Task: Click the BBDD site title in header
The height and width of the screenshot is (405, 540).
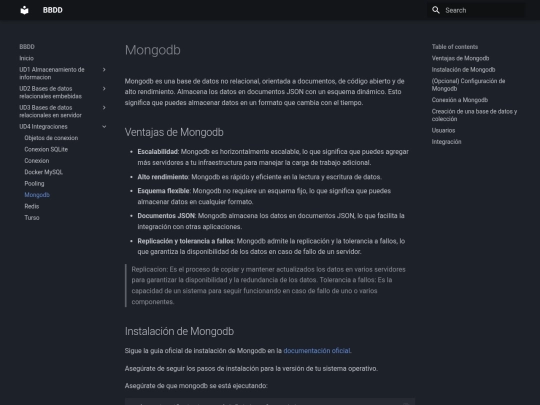Action: 53,10
